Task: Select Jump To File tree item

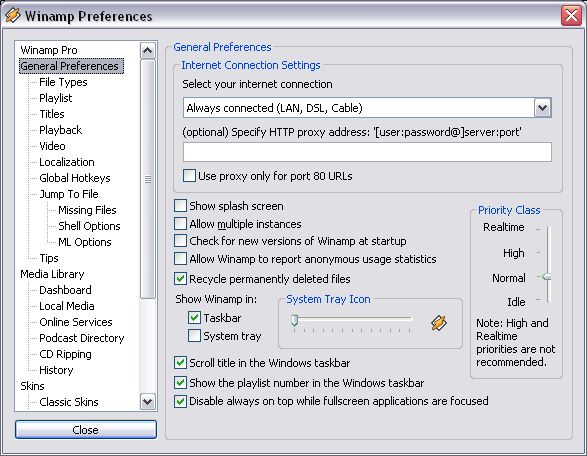Action: (x=69, y=194)
